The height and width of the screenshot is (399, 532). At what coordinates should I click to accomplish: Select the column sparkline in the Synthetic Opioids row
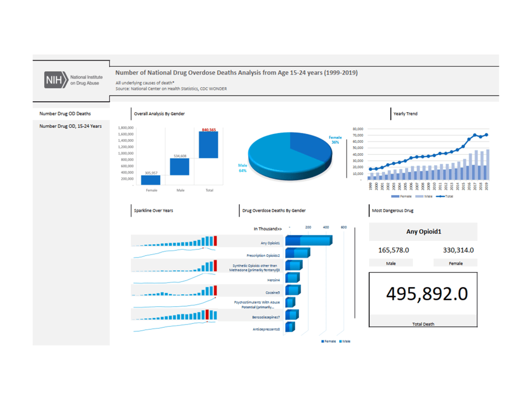[174, 265]
